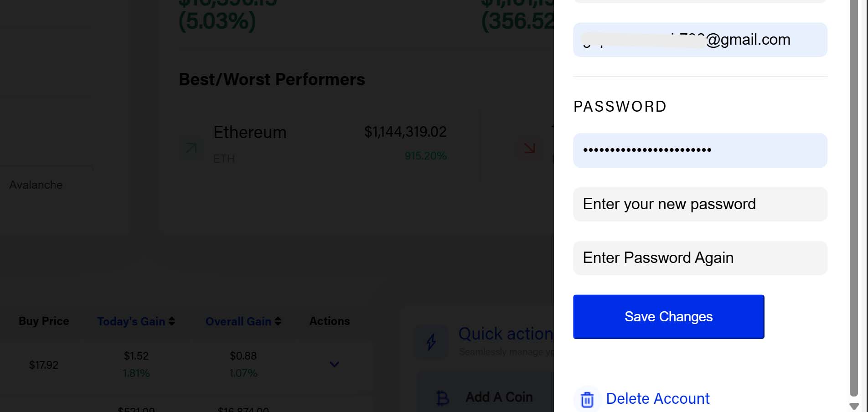The image size is (868, 412).
Task: Focus the gmail.com email address field
Action: tap(700, 40)
